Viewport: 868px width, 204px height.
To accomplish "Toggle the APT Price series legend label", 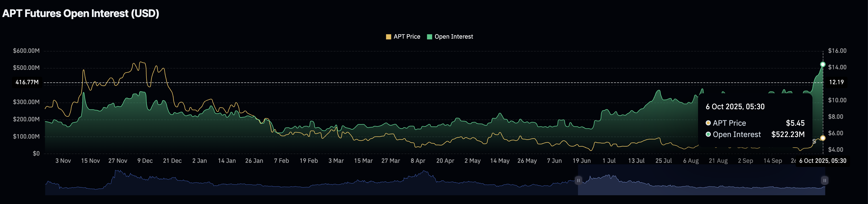I will pos(407,37).
